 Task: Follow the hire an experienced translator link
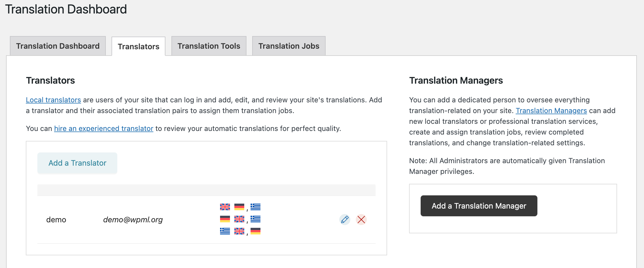tap(104, 128)
